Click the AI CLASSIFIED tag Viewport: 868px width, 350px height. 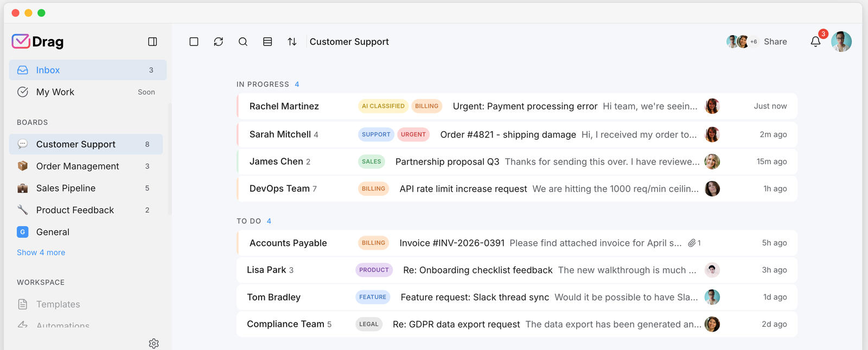[383, 106]
